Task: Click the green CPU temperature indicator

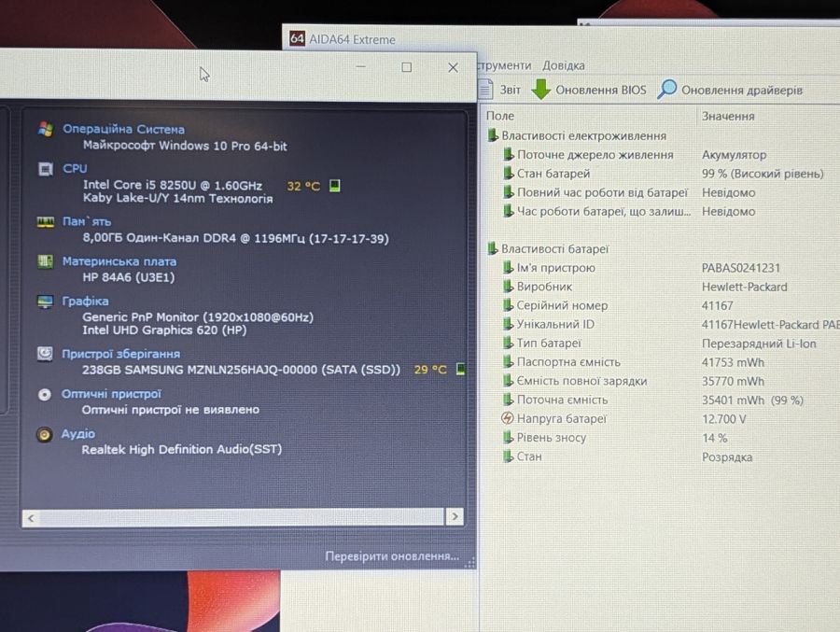Action: coord(334,186)
